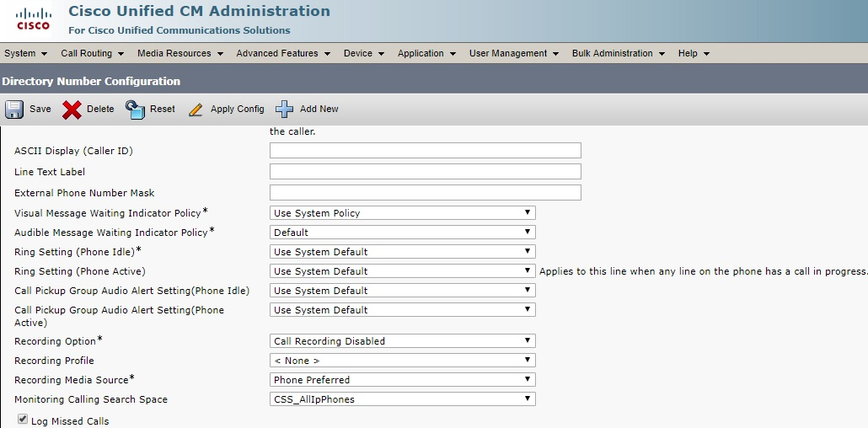Screen dimensions: 868x428
Task: Open Monitoring Calling Search Space dropdown
Action: (402, 399)
